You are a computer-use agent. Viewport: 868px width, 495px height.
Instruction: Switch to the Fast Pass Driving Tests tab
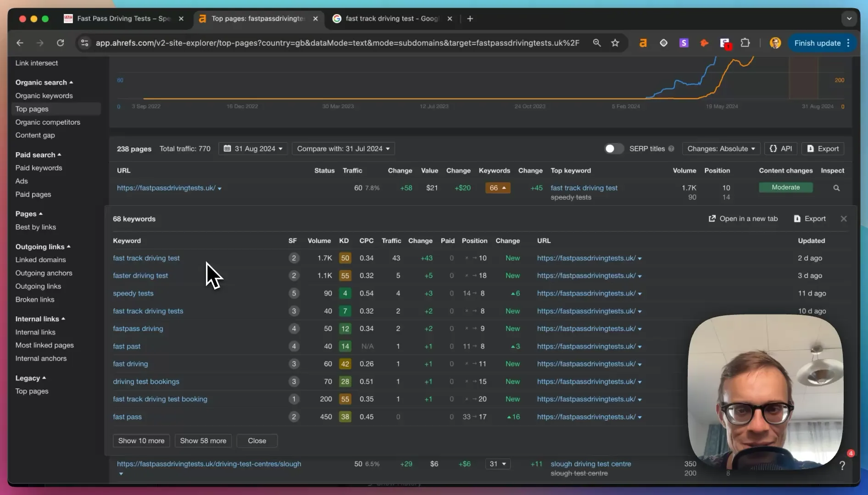point(123,19)
